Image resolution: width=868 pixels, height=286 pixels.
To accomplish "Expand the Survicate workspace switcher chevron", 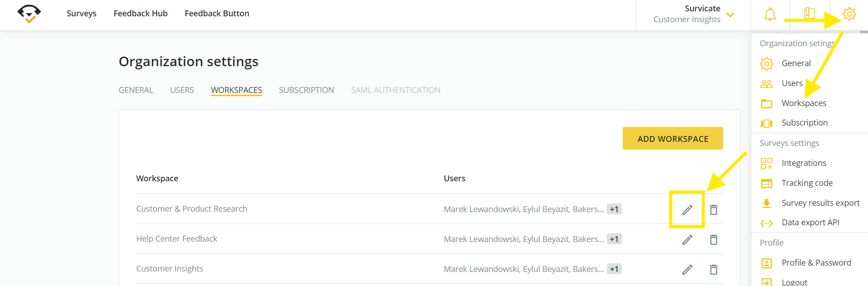I will (730, 15).
